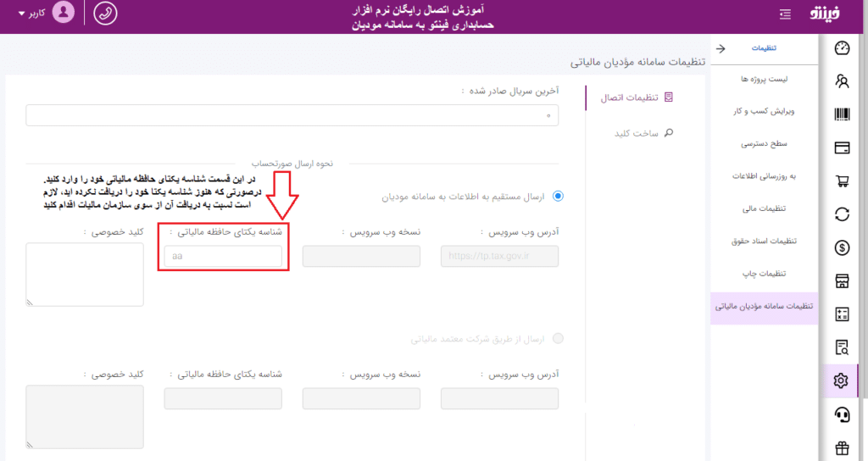
Task: Click the circular refresh arrows sidebar icon
Action: [842, 214]
